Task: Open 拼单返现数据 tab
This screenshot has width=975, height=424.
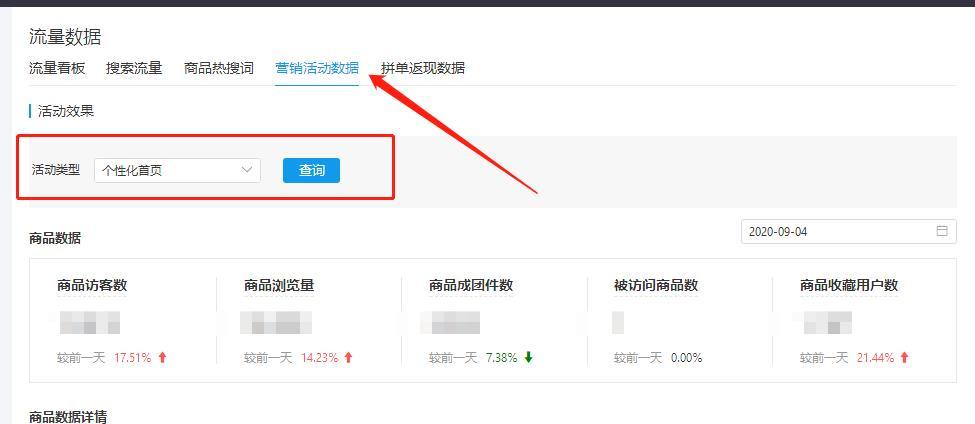Action: click(423, 68)
